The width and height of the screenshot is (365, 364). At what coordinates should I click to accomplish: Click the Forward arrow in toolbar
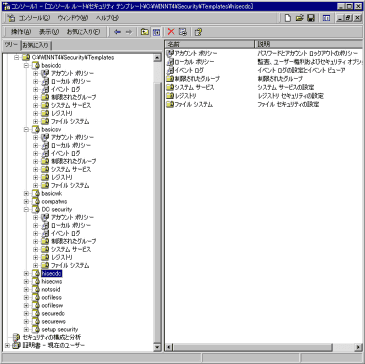click(129, 32)
